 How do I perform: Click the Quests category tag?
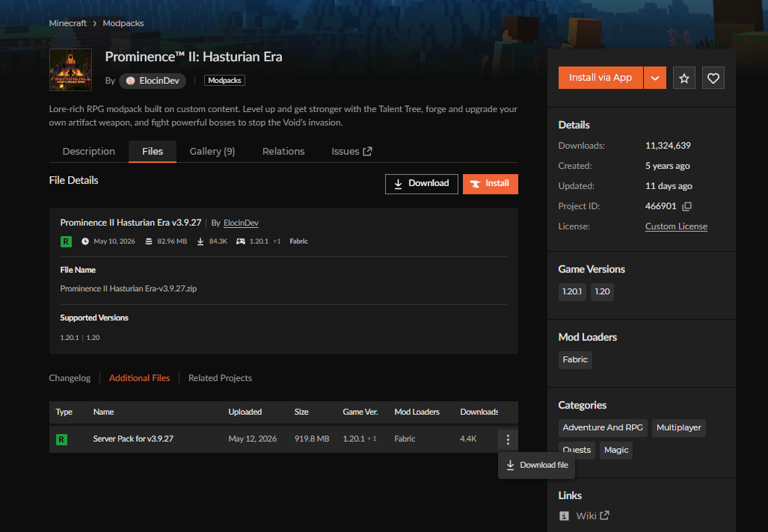coord(577,451)
